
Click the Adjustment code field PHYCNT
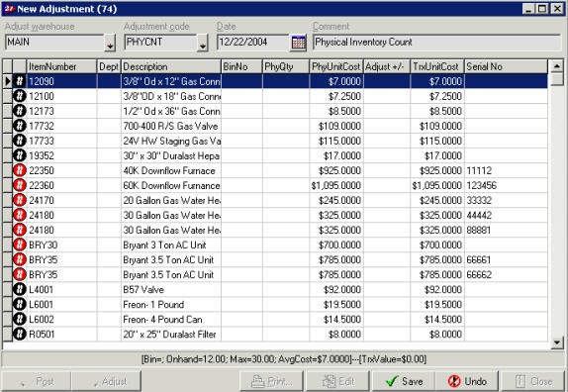coord(160,43)
